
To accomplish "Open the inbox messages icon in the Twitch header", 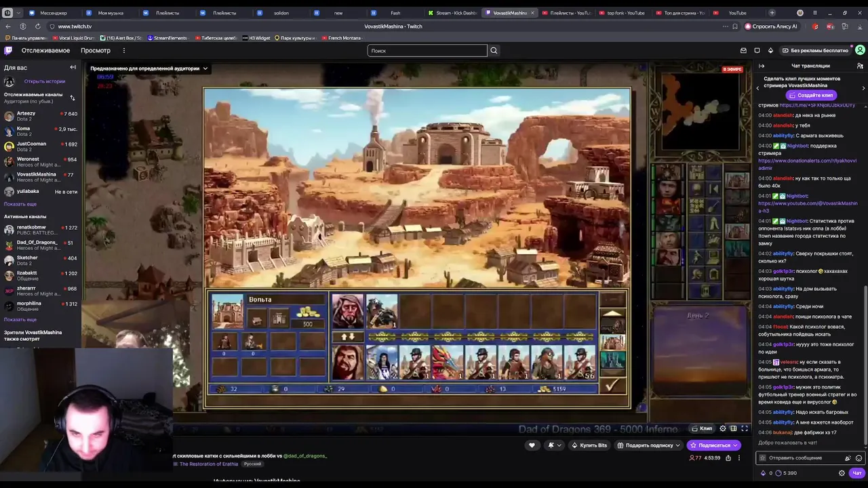I will tap(743, 50).
